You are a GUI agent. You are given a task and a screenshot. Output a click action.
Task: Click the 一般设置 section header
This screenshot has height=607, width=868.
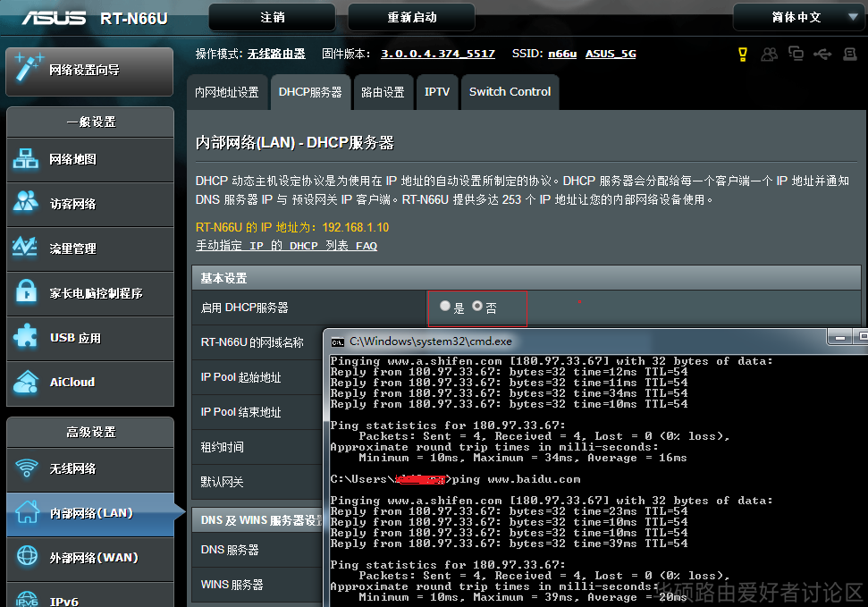coord(90,122)
